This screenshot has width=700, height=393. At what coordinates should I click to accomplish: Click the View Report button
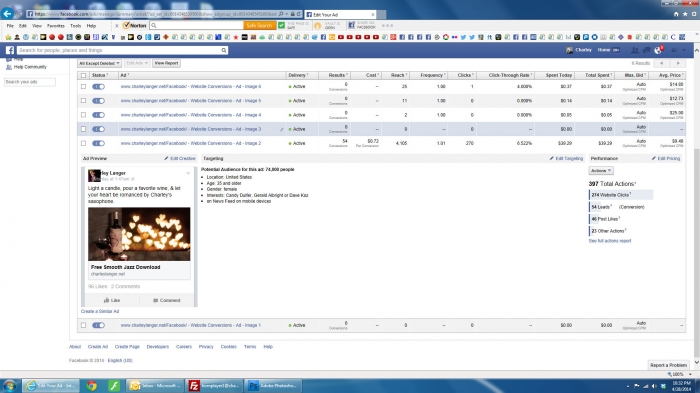(x=166, y=63)
